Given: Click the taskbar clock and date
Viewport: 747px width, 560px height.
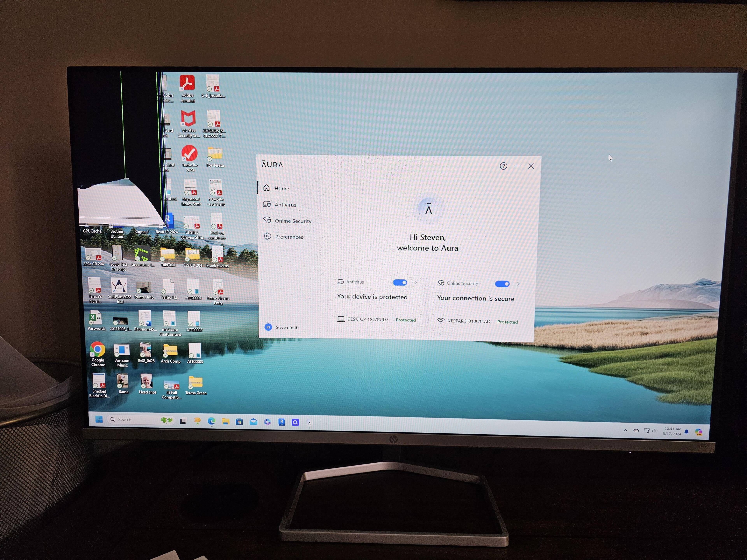Looking at the screenshot, I should (672, 431).
